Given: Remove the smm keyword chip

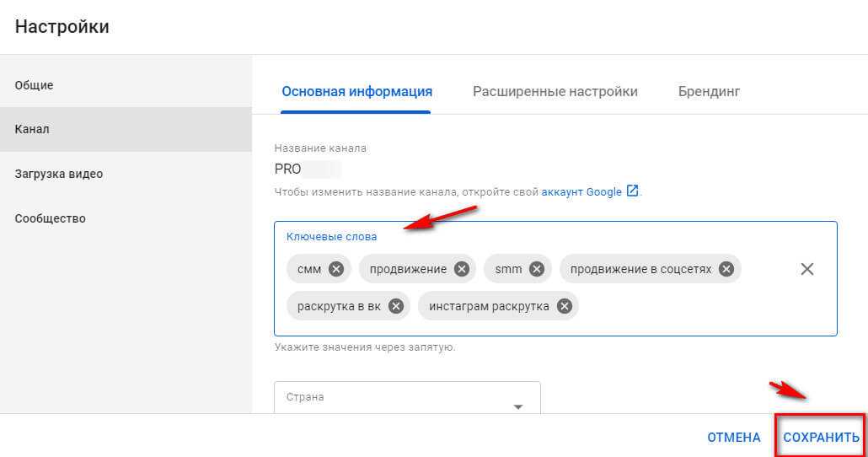Looking at the screenshot, I should (537, 269).
